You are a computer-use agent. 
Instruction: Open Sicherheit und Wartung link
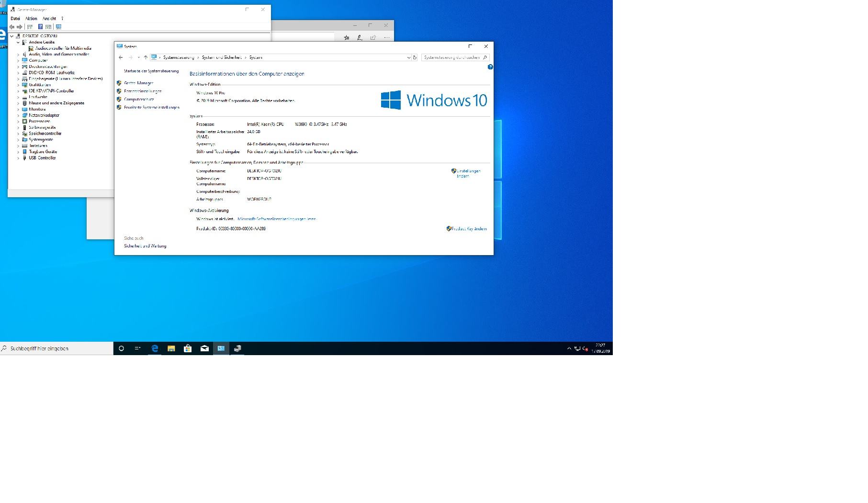(x=145, y=246)
